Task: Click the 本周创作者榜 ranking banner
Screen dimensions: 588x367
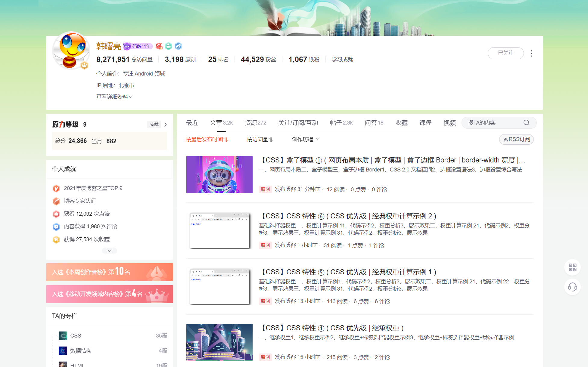Action: coord(110,272)
